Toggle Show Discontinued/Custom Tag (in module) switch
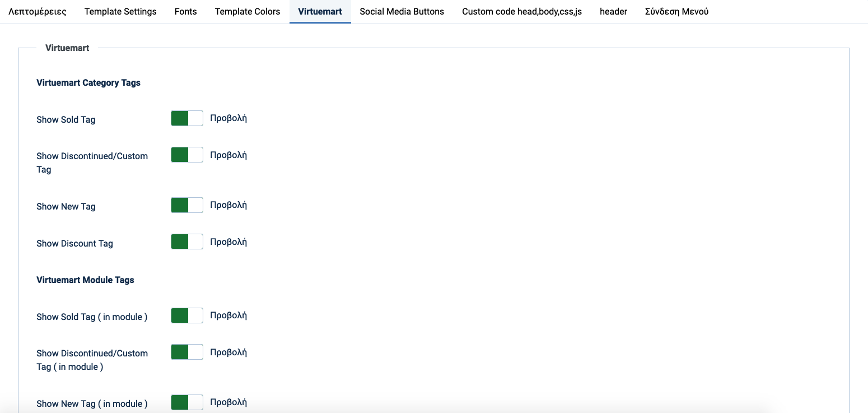The image size is (868, 413). tap(187, 352)
